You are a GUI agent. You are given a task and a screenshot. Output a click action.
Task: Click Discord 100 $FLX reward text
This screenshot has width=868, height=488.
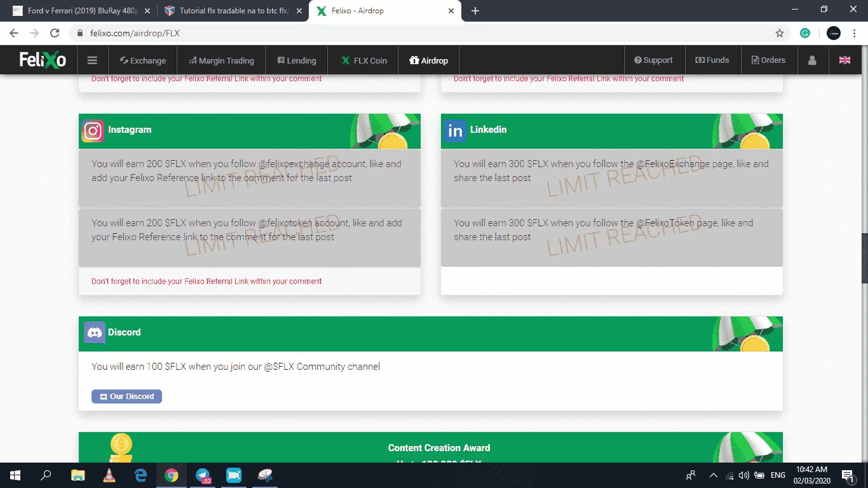click(236, 367)
